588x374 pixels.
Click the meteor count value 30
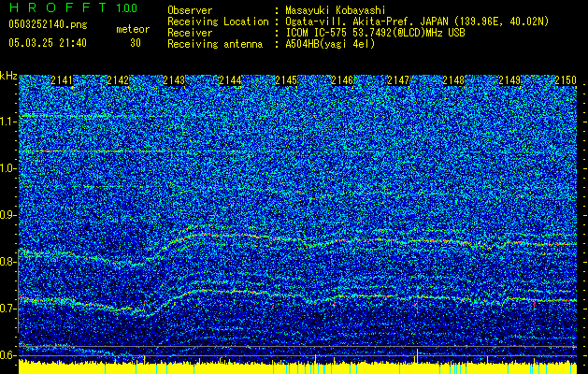136,43
